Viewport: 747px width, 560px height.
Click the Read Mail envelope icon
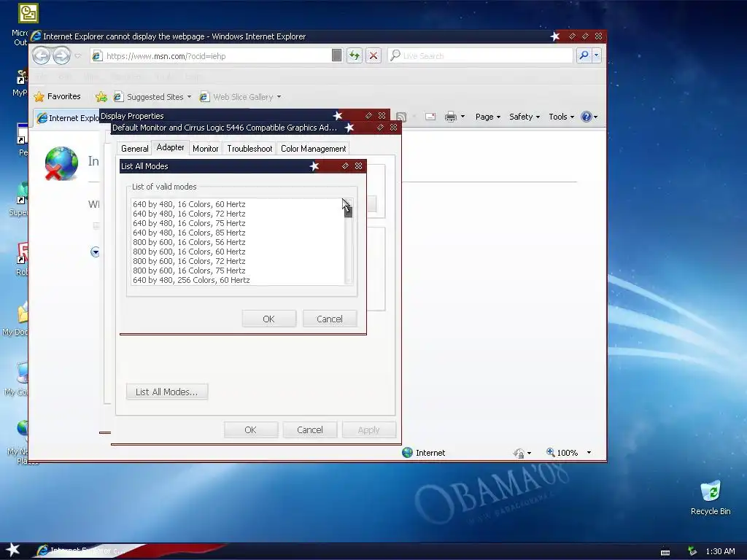point(430,117)
